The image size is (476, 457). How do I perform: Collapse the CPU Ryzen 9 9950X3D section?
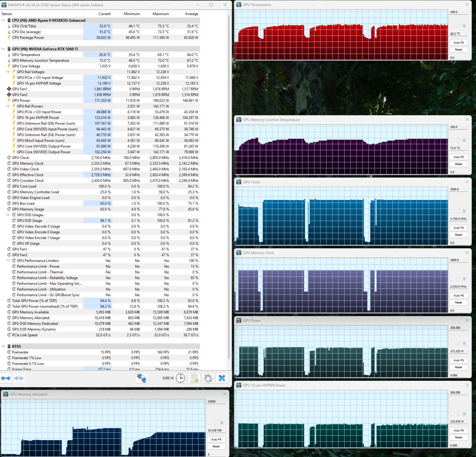click(3, 20)
